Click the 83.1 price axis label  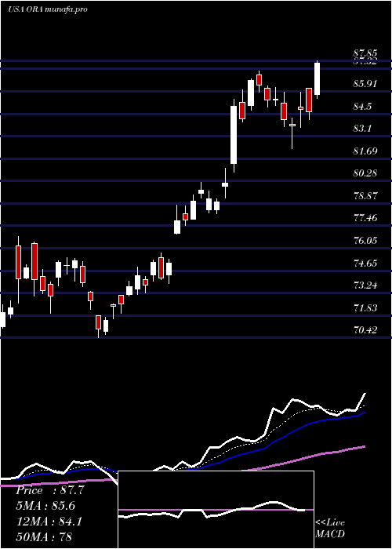coord(362,129)
